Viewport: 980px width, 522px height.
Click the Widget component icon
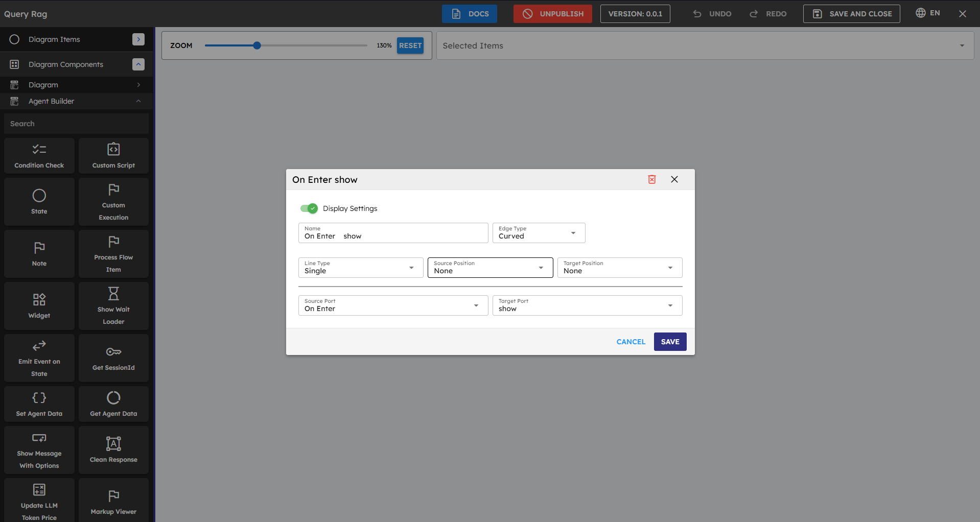(39, 300)
